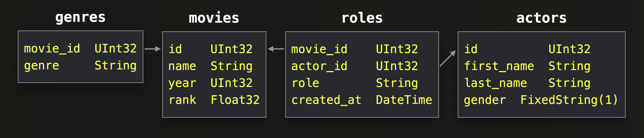Image resolution: width=644 pixels, height=138 pixels.
Task: Click the diagonal arrow pointing to actors
Action: pos(448,58)
